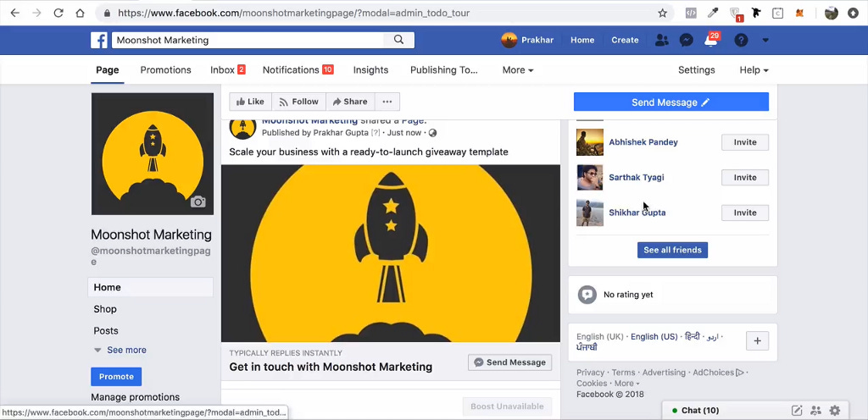Invite Sarthak Tyagi
Image resolution: width=868 pixels, height=420 pixels.
(x=745, y=177)
